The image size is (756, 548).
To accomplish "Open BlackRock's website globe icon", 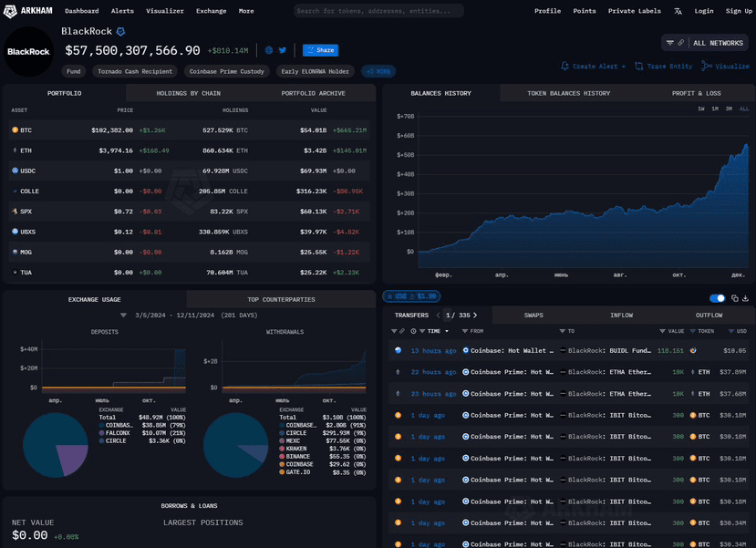I will 269,50.
